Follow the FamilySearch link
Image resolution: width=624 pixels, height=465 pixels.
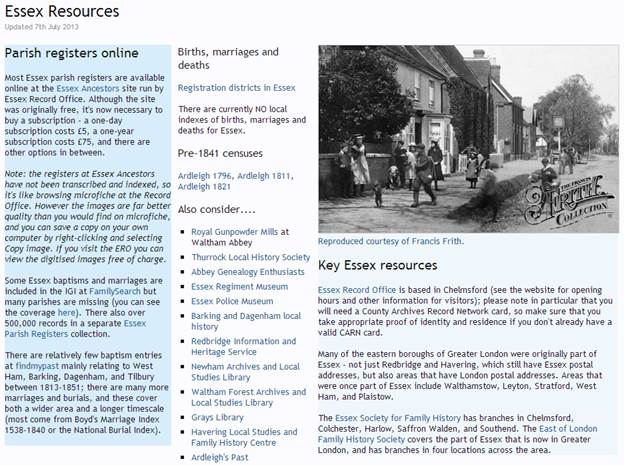[x=115, y=291]
